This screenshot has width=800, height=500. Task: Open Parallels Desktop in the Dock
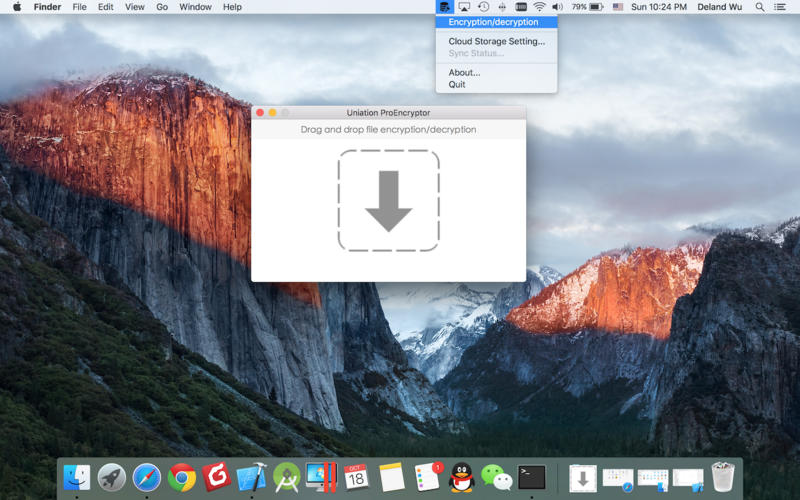[x=321, y=477]
